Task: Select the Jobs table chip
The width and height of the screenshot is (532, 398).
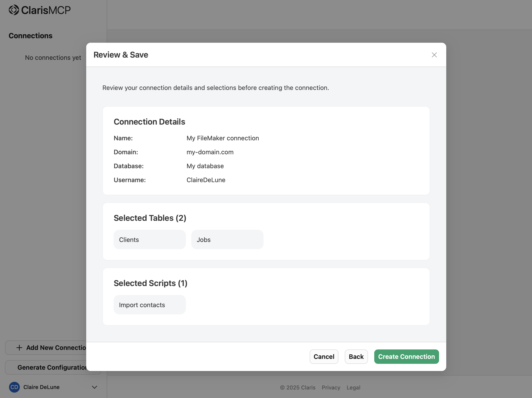Action: [x=227, y=239]
